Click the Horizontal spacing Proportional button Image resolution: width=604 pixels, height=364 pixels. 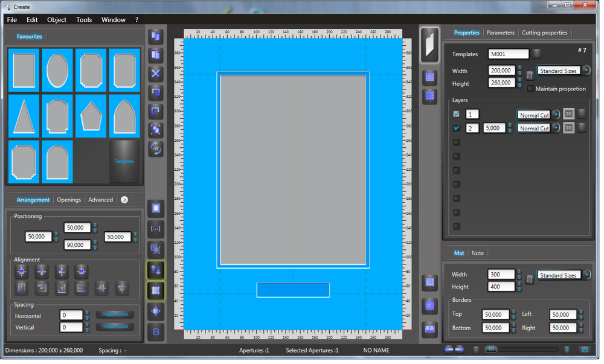(115, 315)
